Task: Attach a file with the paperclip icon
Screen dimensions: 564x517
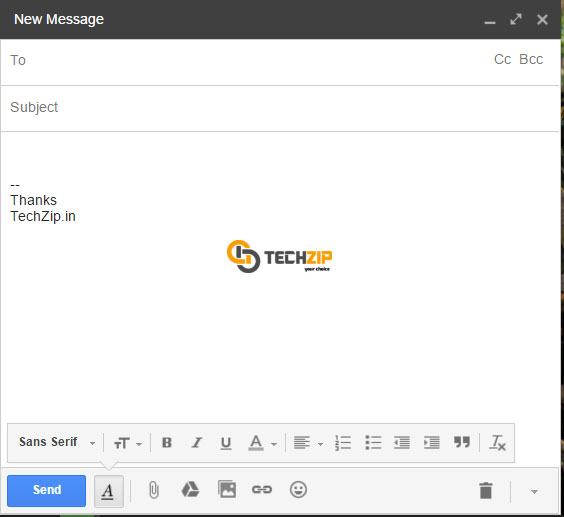Action: (154, 490)
